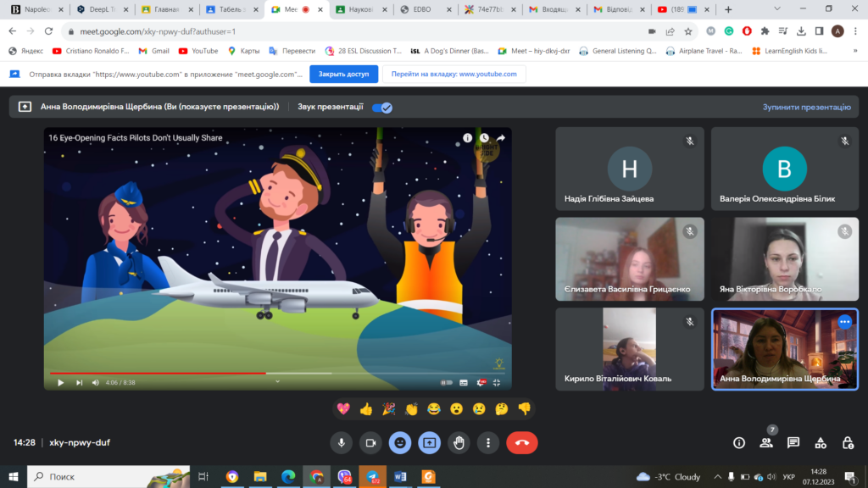This screenshot has height=488, width=868.
Task: Toggle the present screen button
Action: tap(429, 442)
